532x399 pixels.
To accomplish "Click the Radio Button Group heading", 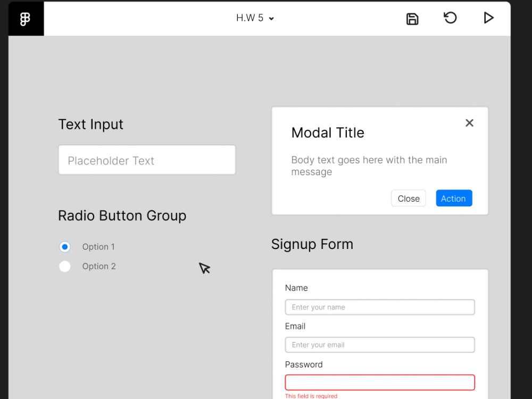I will pyautogui.click(x=122, y=216).
